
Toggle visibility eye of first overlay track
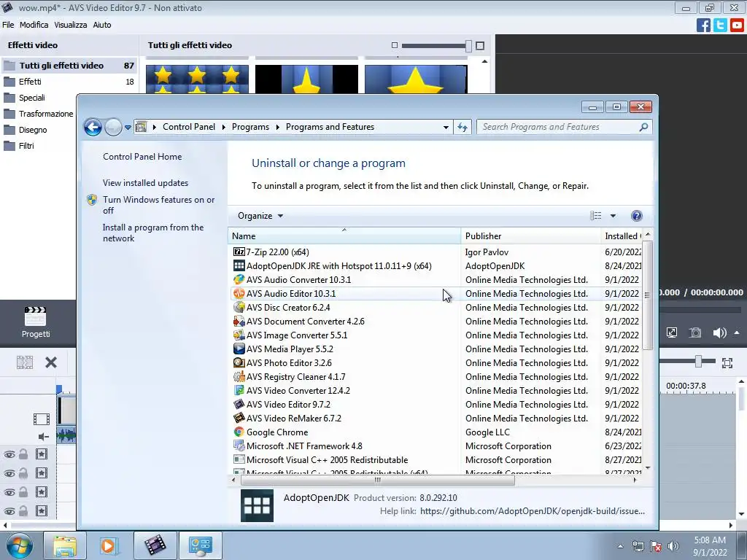9,454
